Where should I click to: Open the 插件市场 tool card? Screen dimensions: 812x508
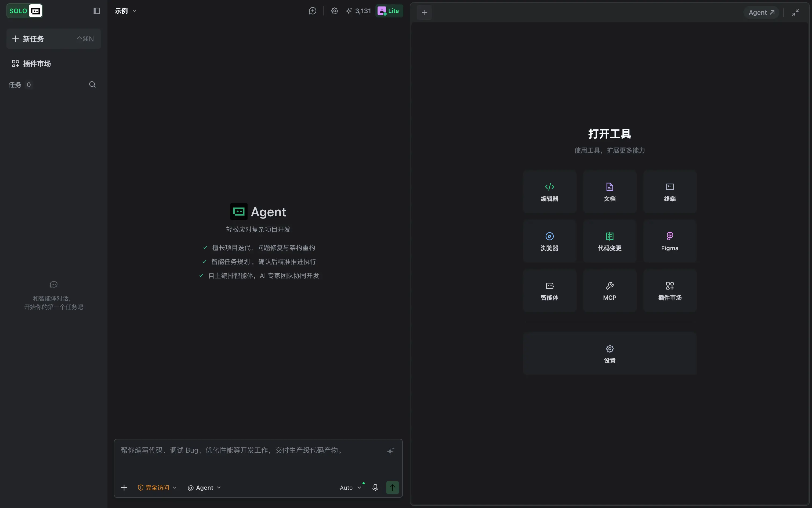coord(670,291)
